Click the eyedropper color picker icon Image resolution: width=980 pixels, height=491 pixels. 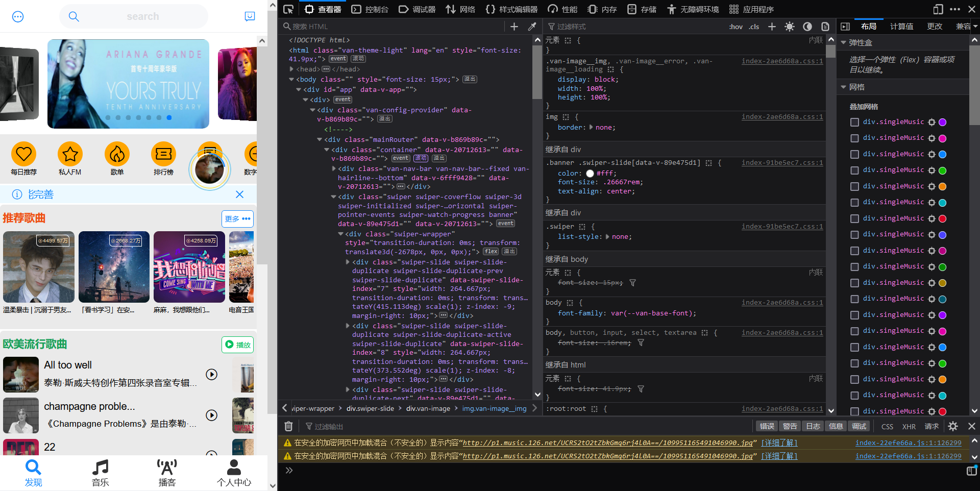(532, 27)
